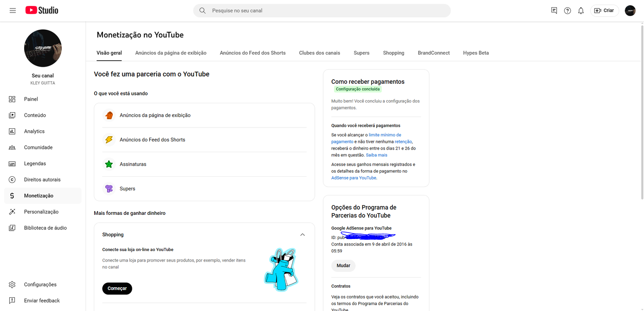
Task: Select the Assinaturas row text
Action: [x=133, y=164]
